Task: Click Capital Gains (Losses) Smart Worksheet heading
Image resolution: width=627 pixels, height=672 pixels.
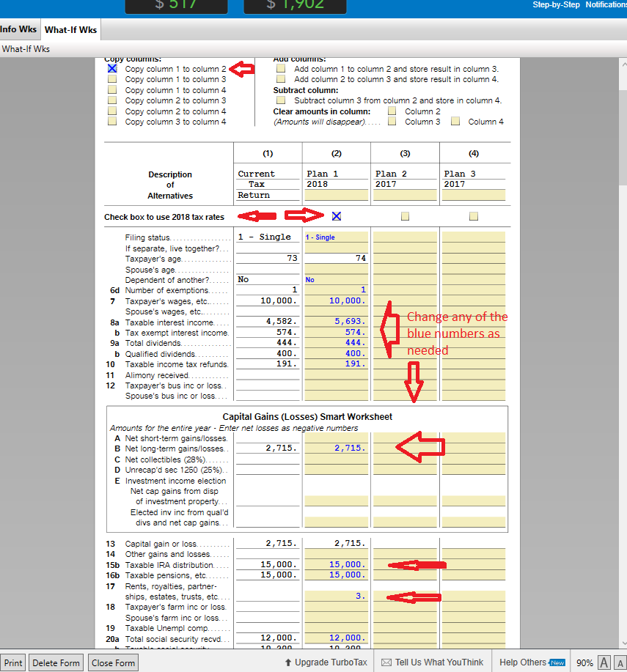Action: [x=307, y=416]
